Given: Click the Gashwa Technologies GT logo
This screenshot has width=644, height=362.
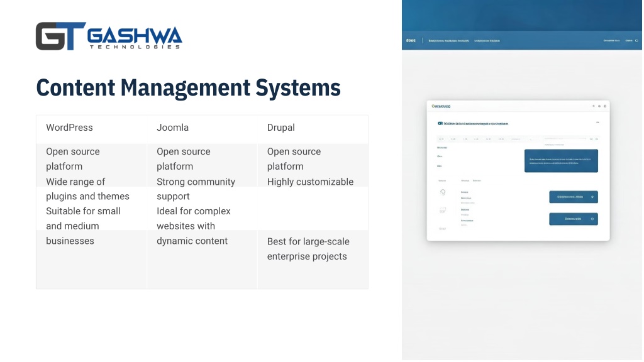Looking at the screenshot, I should pyautogui.click(x=109, y=36).
